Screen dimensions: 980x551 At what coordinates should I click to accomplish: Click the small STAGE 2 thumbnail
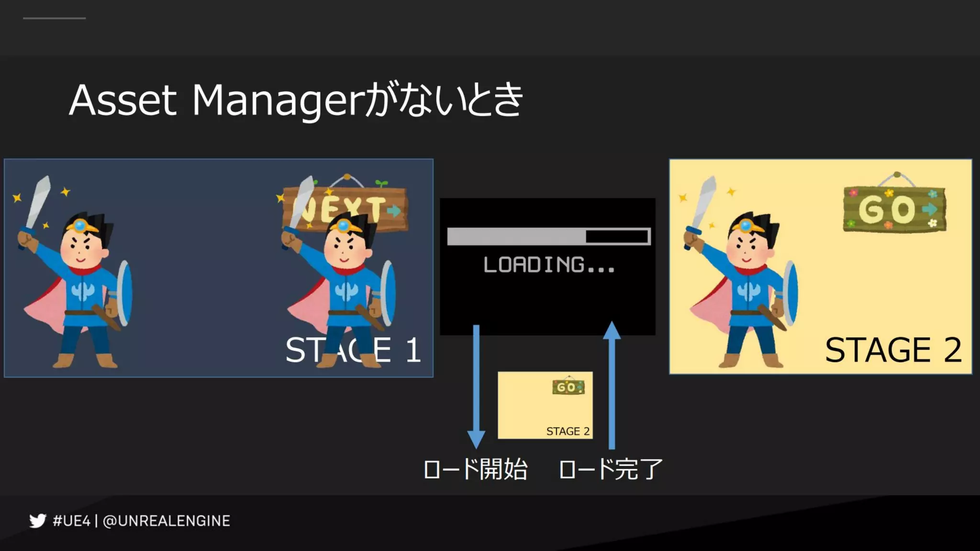pos(545,406)
